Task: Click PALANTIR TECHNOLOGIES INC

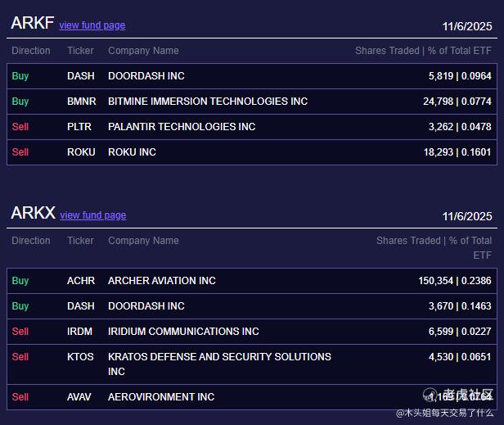Action: [x=182, y=127]
